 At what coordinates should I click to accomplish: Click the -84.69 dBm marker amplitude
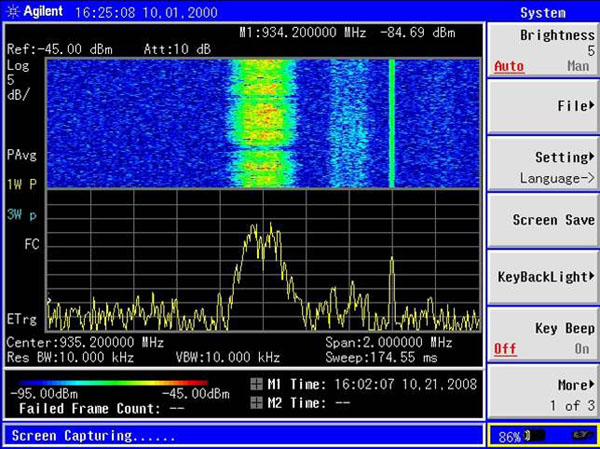[x=418, y=33]
